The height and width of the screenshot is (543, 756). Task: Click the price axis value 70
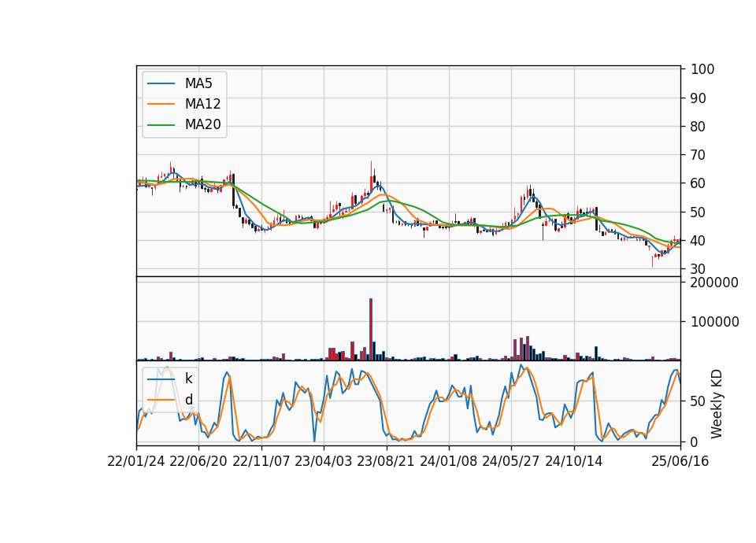click(699, 155)
